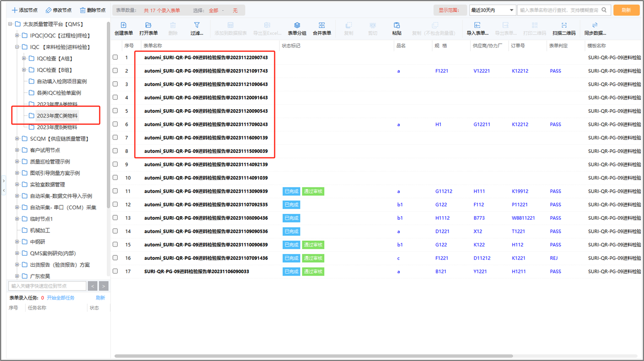Image resolution: width=644 pixels, height=361 pixels.
Task: Expand the SCQM【供应链质量管理】 tree node
Action: [17, 139]
